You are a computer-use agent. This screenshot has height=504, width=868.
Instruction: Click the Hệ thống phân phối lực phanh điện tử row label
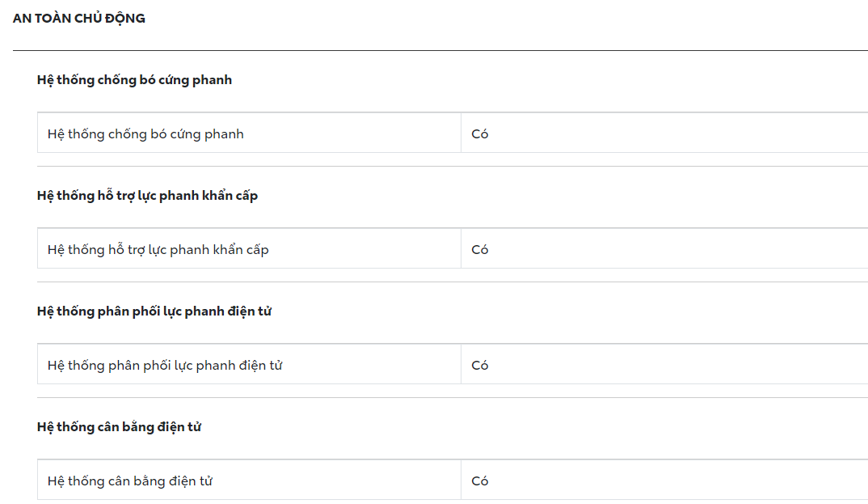[165, 366]
